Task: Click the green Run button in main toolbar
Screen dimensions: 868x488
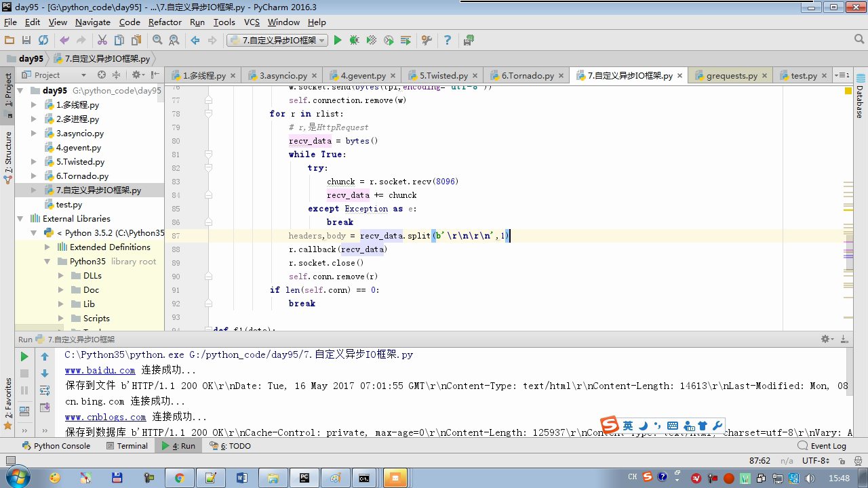Action: click(x=337, y=41)
